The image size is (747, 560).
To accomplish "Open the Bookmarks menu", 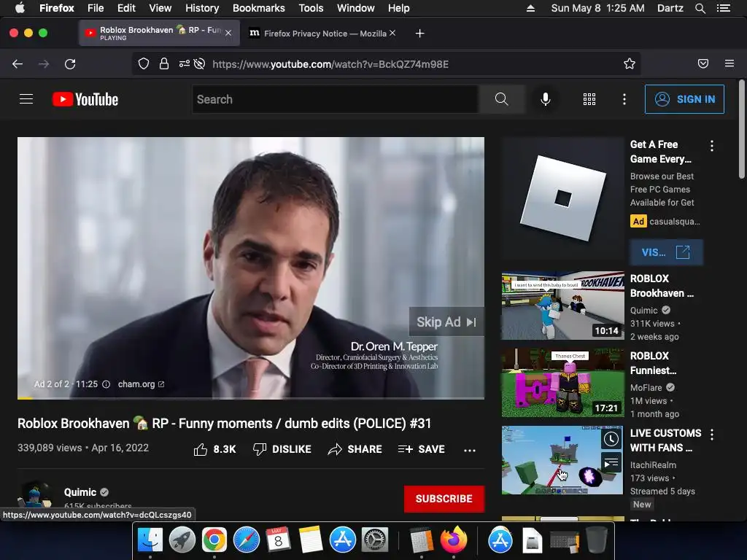I will [x=259, y=8].
